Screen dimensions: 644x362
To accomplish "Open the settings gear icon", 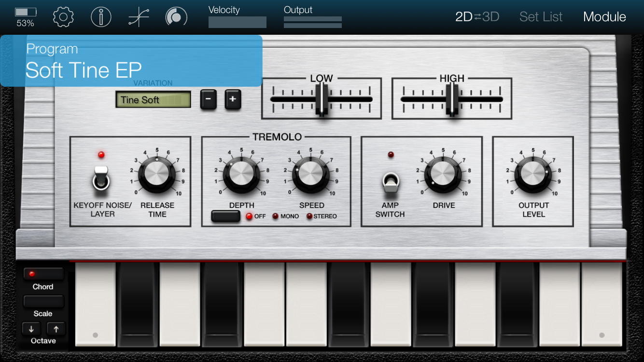I will pyautogui.click(x=63, y=17).
